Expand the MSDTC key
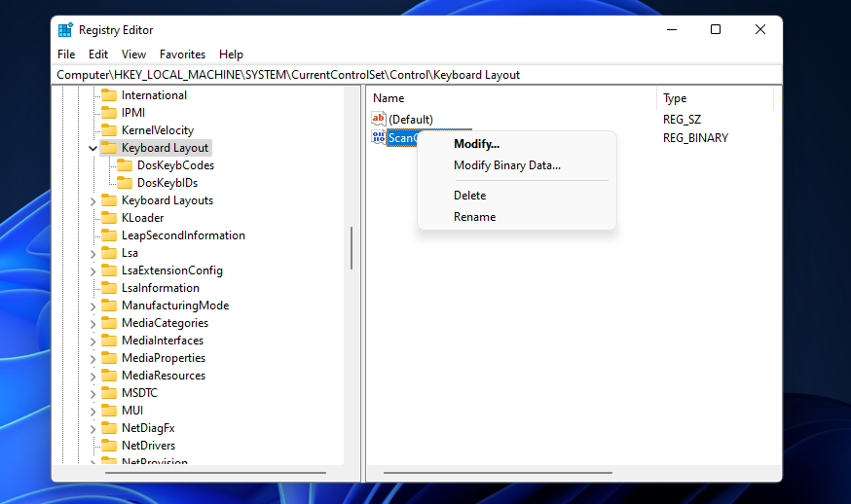This screenshot has width=851, height=504. [92, 394]
